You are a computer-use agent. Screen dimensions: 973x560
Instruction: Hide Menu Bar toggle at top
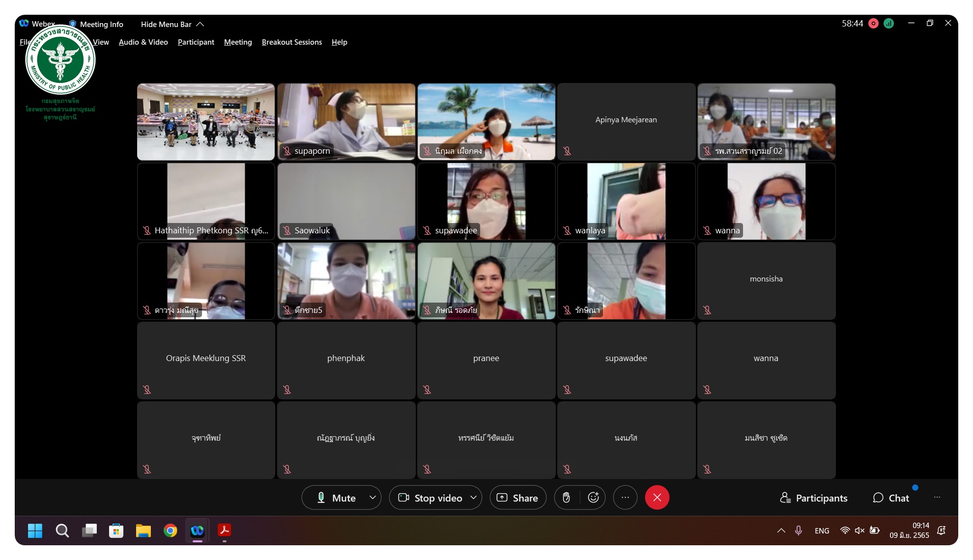pyautogui.click(x=172, y=24)
